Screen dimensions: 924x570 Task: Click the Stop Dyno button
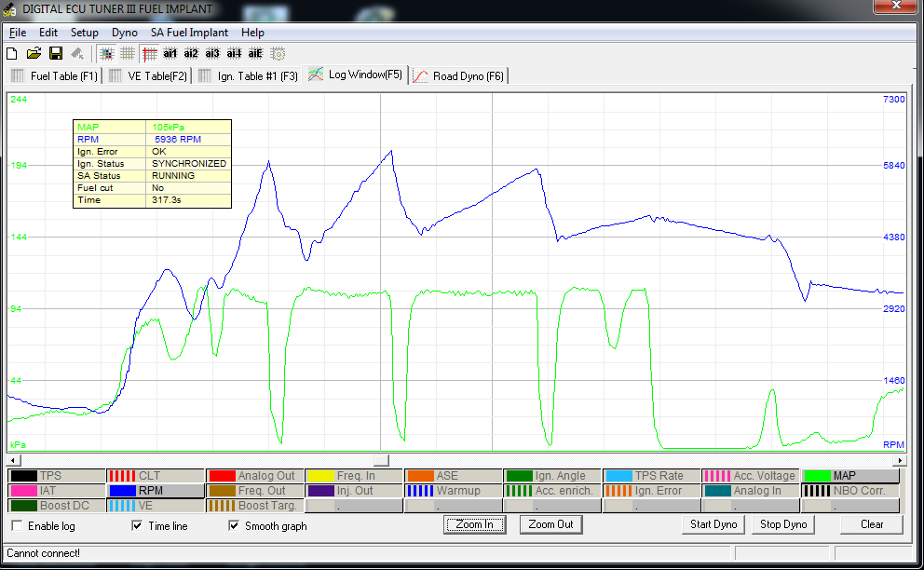(x=783, y=524)
